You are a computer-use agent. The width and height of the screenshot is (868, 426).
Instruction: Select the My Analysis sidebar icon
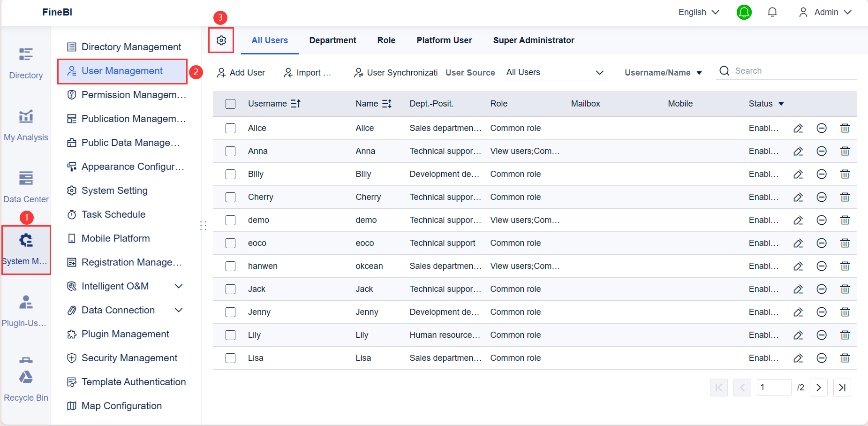26,123
